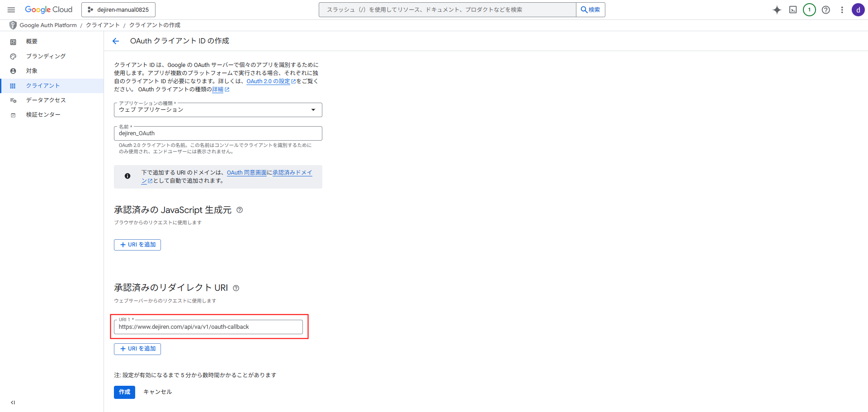Open the dejiren-manual0825 project selector

coord(118,9)
